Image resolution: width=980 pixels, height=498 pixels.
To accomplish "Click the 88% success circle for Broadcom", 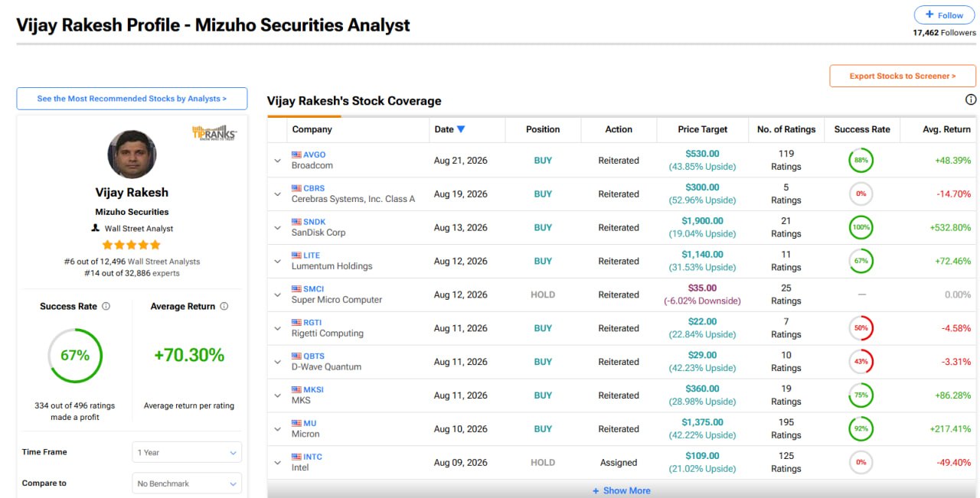I will point(861,161).
